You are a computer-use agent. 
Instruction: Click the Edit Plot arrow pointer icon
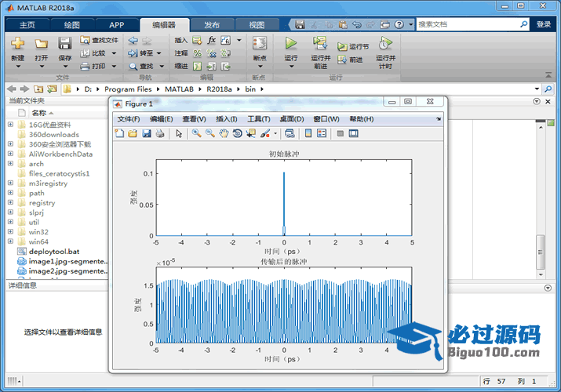click(179, 133)
